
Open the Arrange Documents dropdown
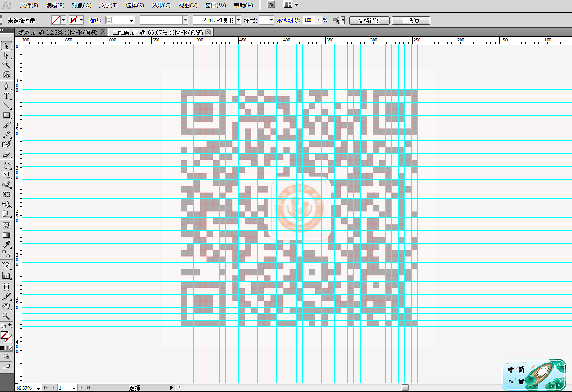click(291, 5)
